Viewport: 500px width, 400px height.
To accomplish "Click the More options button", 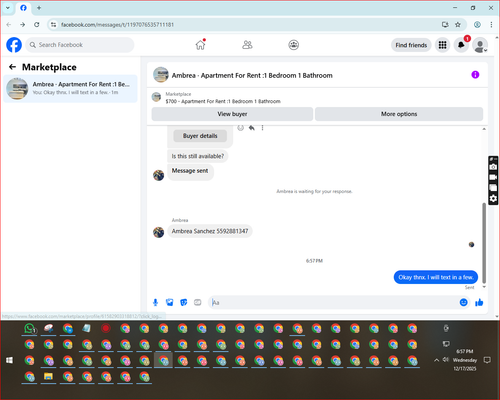I will pos(399,114).
